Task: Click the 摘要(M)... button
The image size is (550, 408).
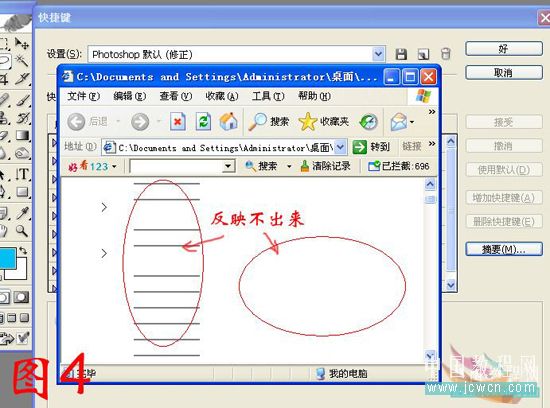Action: point(504,249)
